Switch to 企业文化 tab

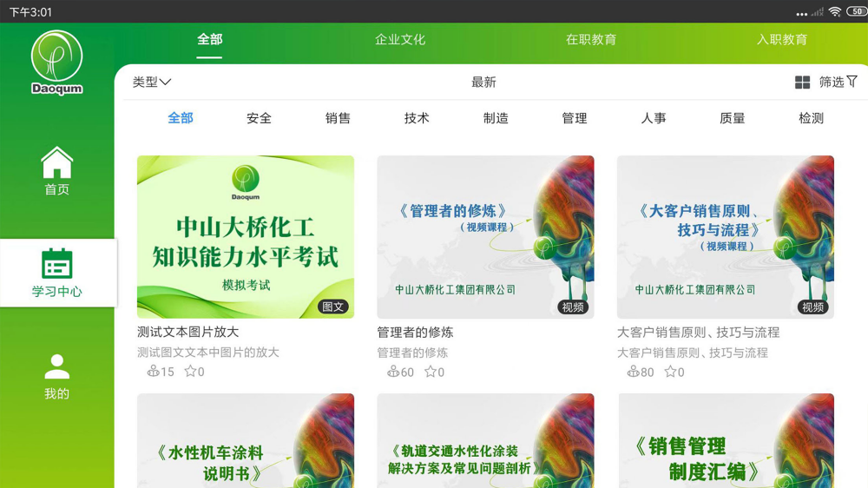click(x=400, y=40)
